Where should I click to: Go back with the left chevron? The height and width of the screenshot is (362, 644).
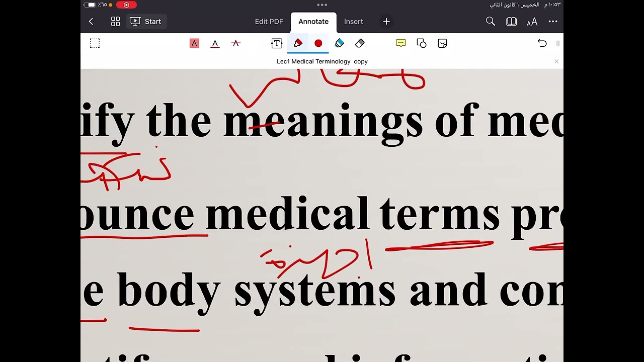coord(91,22)
